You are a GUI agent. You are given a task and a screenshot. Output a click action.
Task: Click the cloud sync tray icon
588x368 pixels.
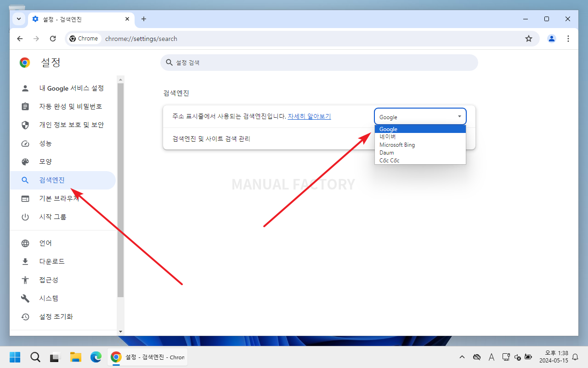click(x=477, y=357)
